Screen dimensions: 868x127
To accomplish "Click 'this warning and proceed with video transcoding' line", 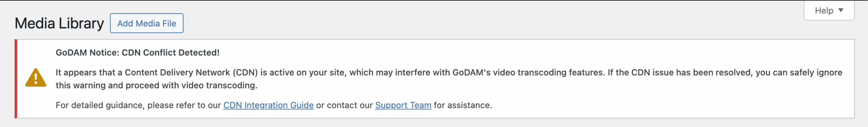I will point(157,85).
